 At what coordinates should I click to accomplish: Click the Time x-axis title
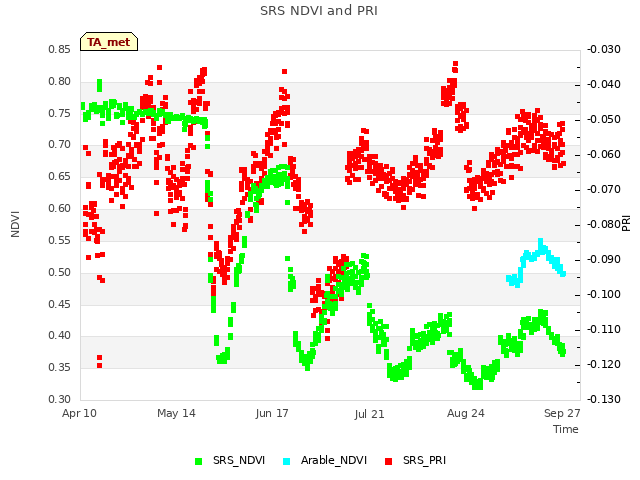(x=566, y=429)
